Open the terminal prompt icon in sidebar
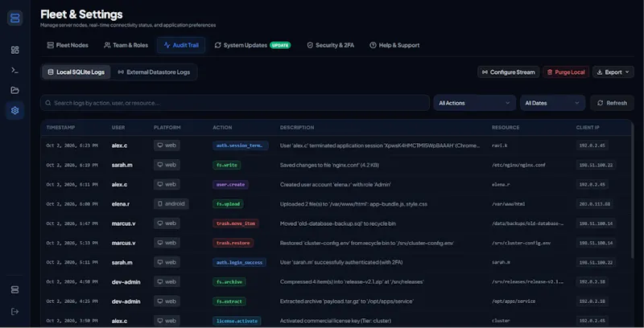Image resolution: width=644 pixels, height=328 pixels. pyautogui.click(x=14, y=70)
